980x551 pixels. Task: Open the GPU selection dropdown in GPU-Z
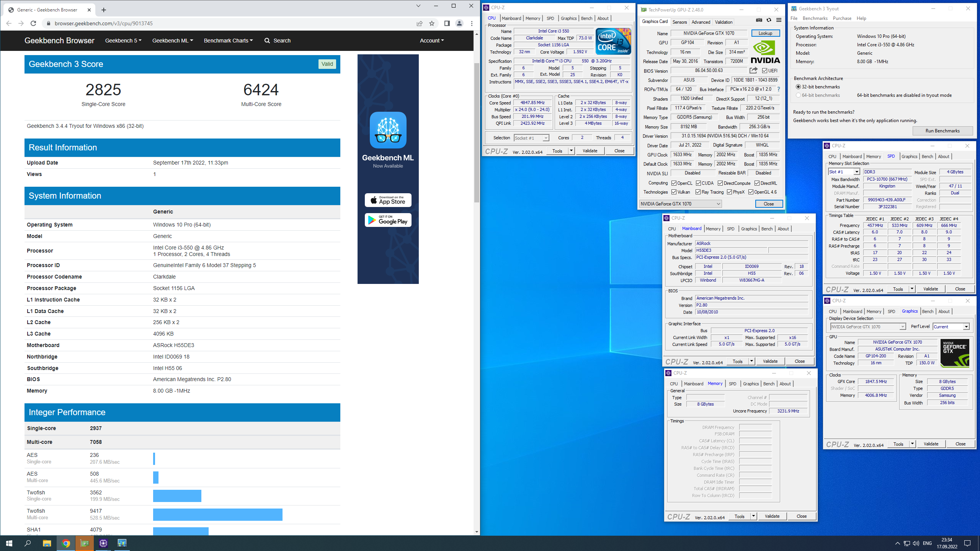(x=680, y=204)
